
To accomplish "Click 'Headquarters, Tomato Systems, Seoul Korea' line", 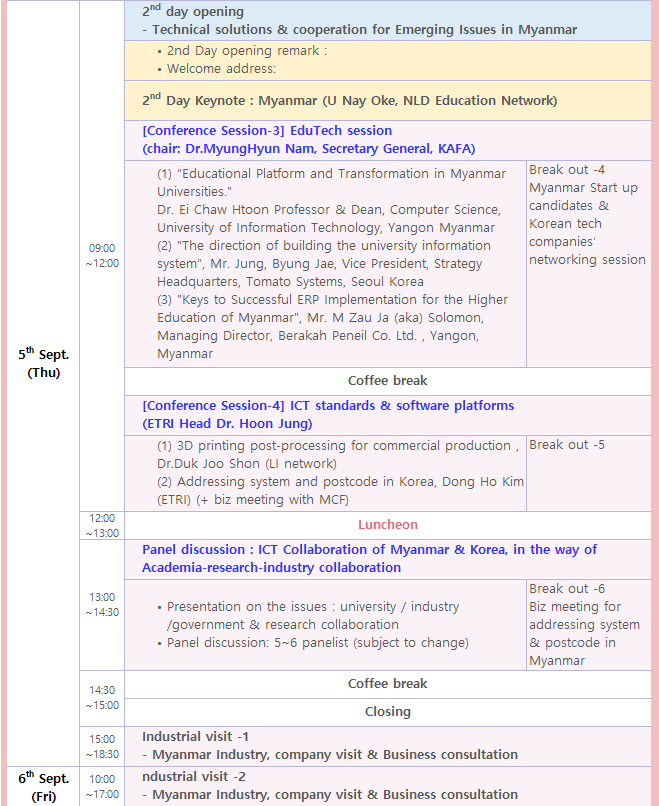I will [290, 282].
